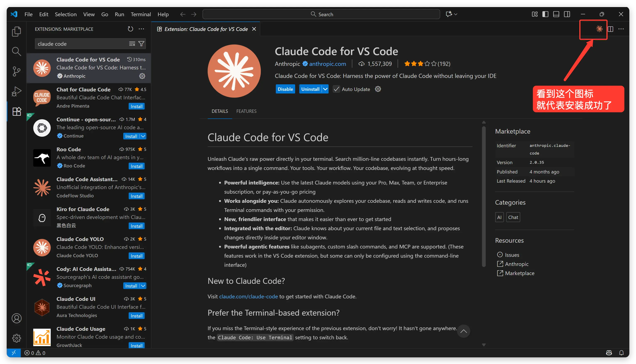Open the Run and Debug view
The image size is (636, 364).
16,91
